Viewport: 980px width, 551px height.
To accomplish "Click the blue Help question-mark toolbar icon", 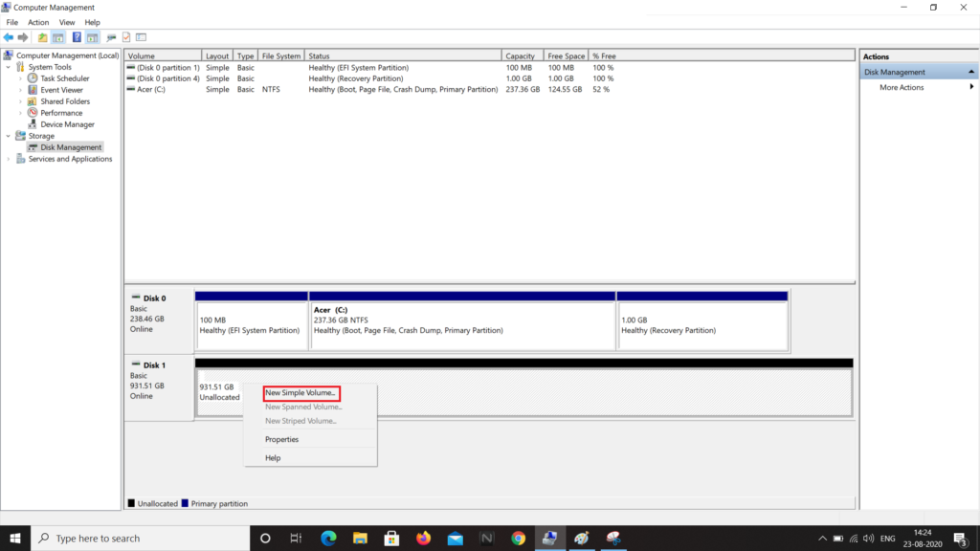I will coord(77,37).
